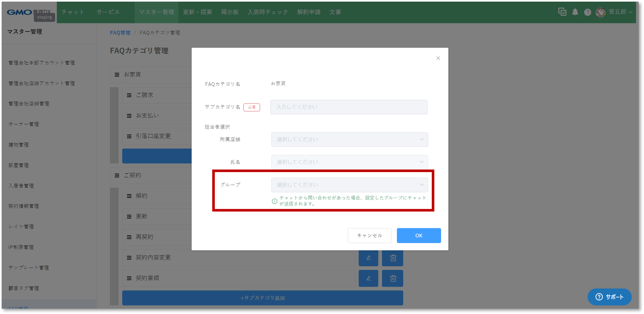Open the サービス menu in the top bar

click(x=108, y=12)
